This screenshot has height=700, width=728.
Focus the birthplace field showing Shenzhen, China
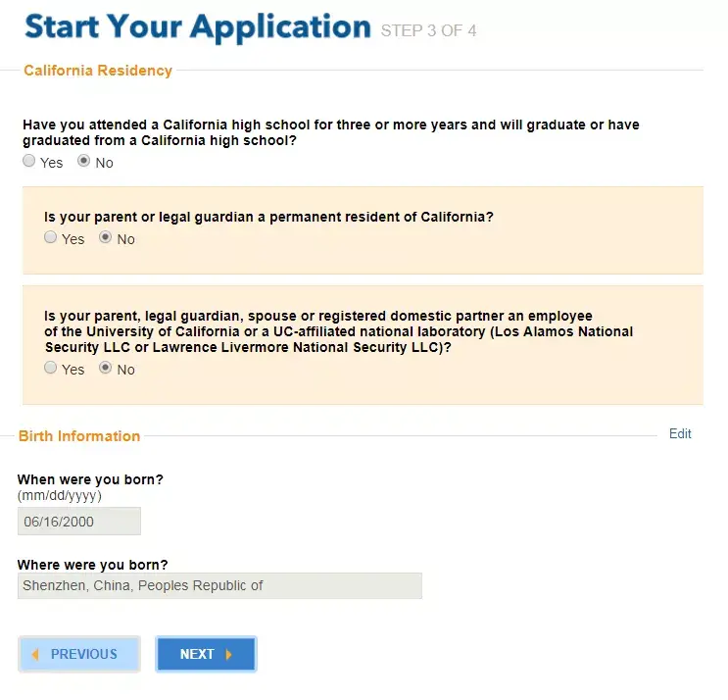219,586
